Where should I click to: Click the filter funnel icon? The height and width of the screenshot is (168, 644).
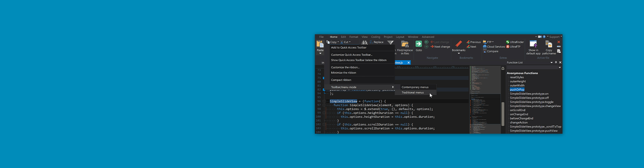click(390, 42)
